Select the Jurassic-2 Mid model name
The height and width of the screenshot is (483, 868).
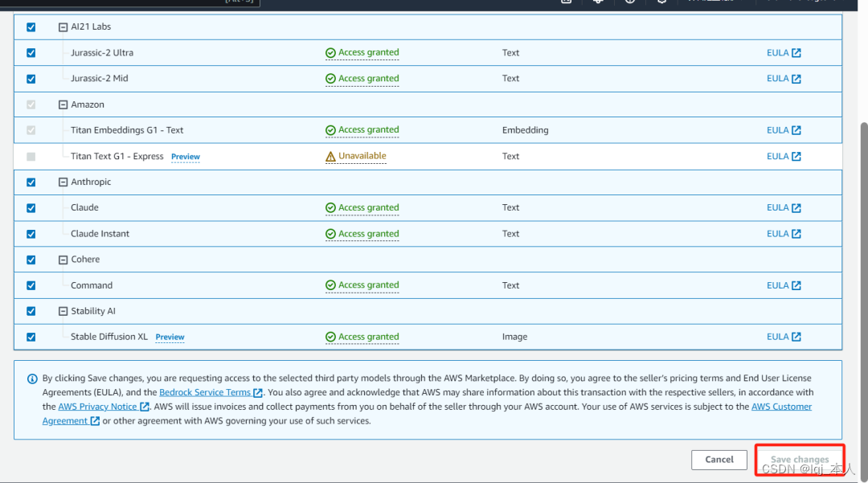coord(99,79)
